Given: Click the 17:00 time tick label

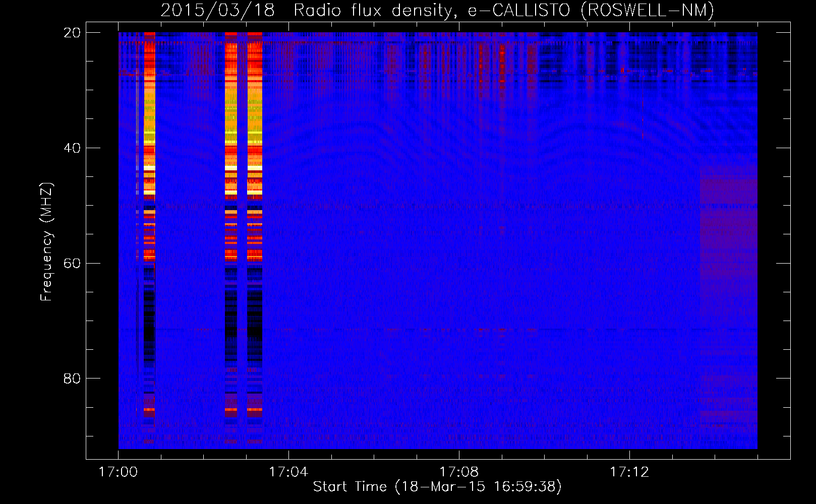Looking at the screenshot, I should [118, 472].
